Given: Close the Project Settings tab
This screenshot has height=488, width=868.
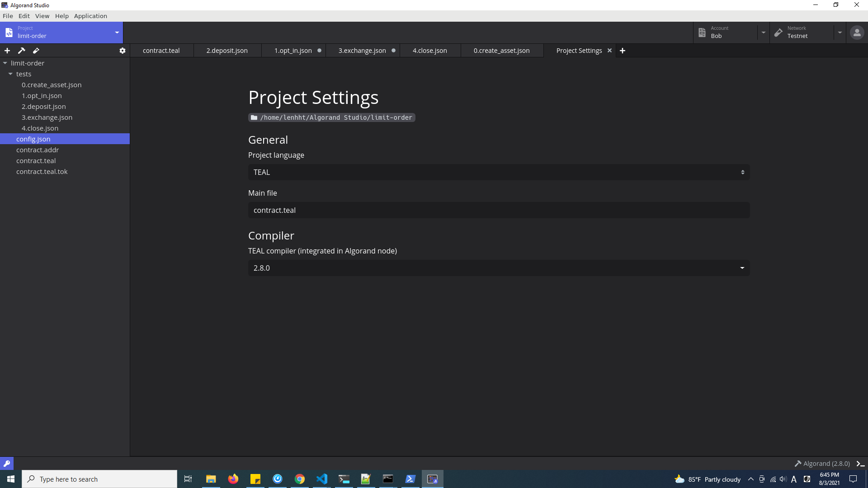Looking at the screenshot, I should click(609, 50).
